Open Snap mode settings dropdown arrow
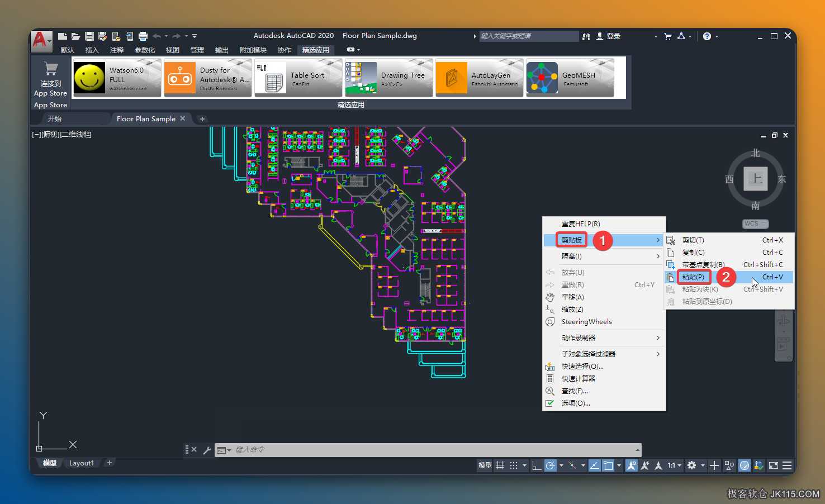 pyautogui.click(x=524, y=465)
